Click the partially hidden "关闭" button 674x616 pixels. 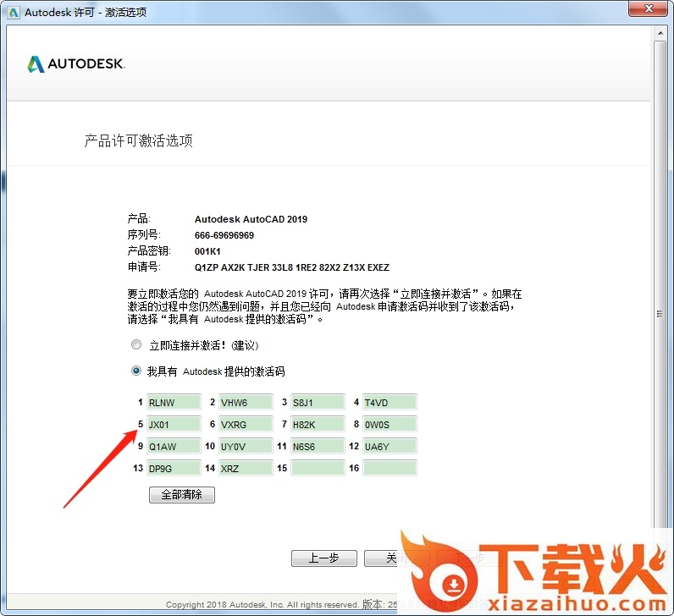tap(382, 558)
